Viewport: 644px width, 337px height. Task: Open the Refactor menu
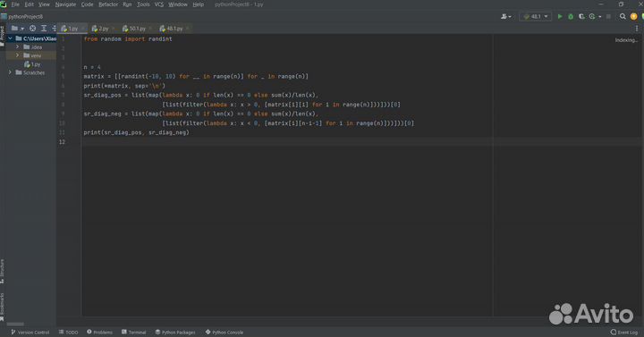pyautogui.click(x=108, y=4)
